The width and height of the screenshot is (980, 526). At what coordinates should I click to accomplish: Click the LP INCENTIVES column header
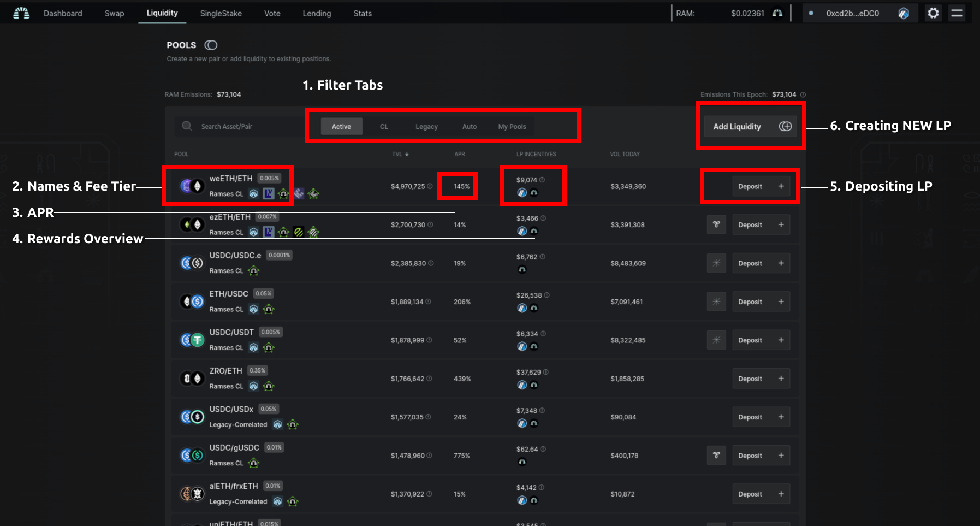536,154
